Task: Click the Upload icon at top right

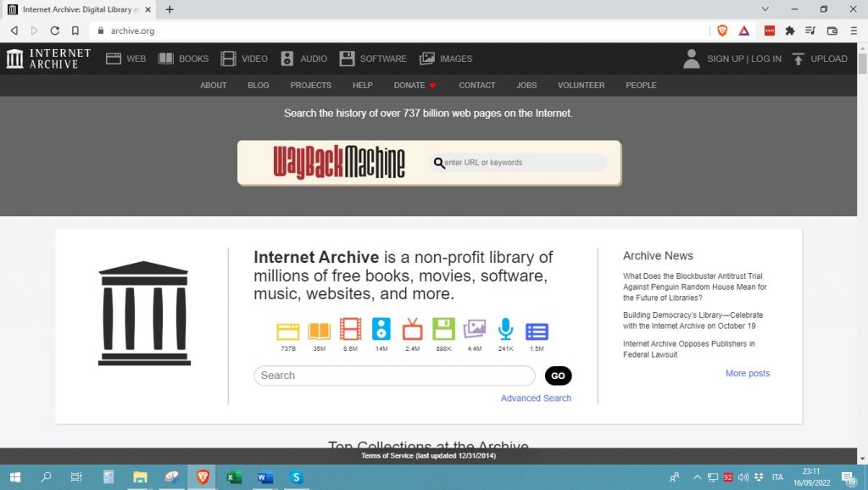Action: [798, 58]
